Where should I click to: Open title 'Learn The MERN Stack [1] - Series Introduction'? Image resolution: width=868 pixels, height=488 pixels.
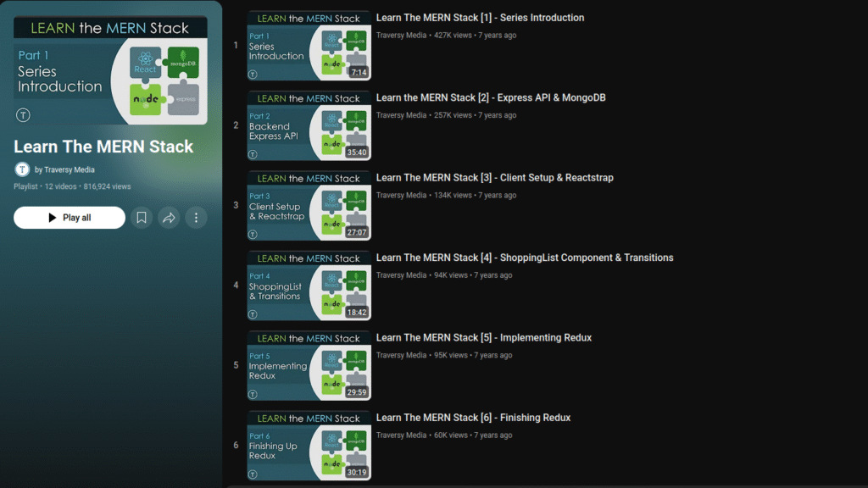(480, 18)
